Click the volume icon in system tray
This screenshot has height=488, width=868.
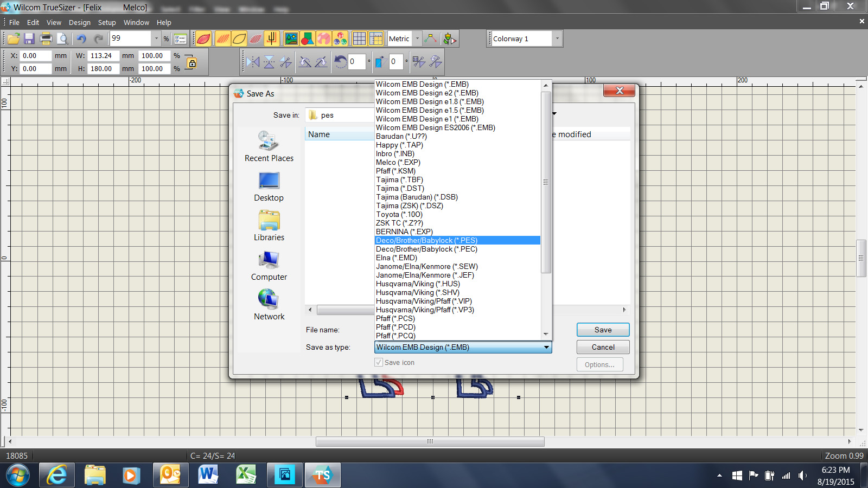coord(802,476)
